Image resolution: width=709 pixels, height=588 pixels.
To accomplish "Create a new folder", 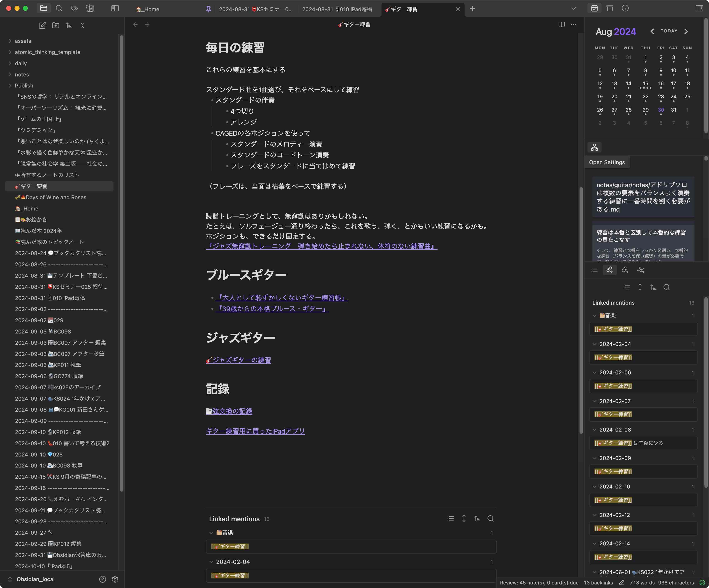I will click(56, 25).
